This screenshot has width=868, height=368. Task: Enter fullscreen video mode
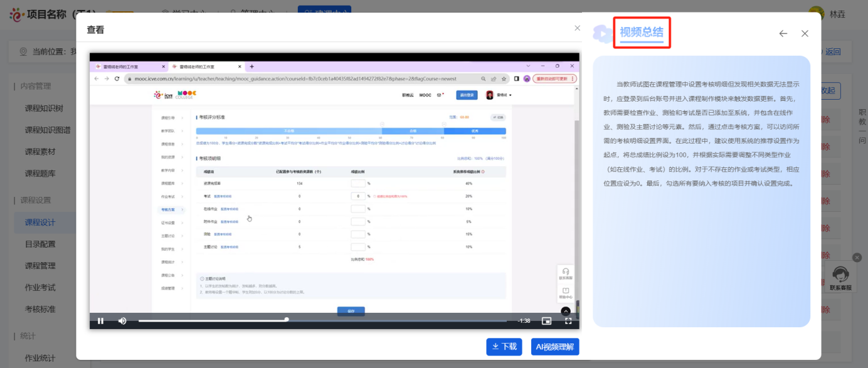tap(568, 321)
